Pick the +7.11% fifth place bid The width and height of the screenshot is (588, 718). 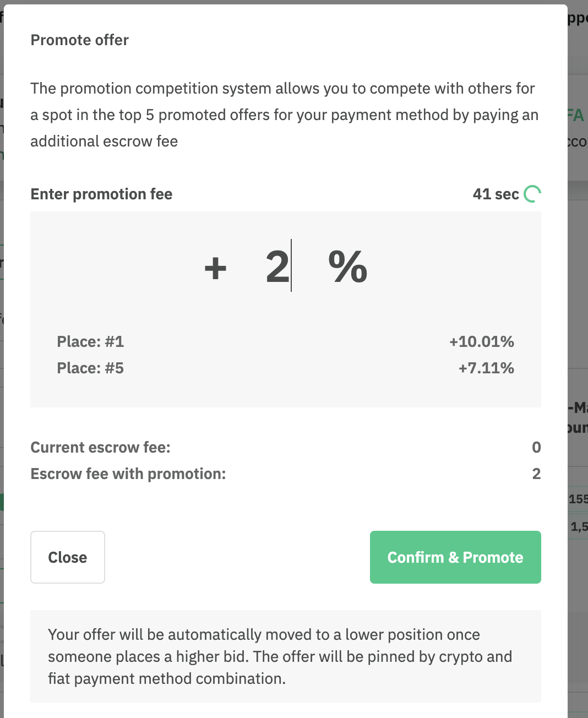point(486,368)
